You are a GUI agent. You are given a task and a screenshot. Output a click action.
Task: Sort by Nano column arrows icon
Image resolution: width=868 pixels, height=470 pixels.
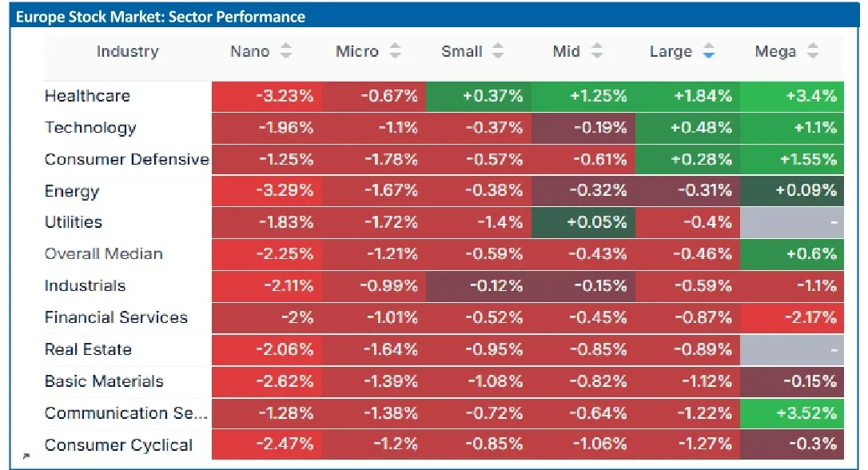click(285, 51)
